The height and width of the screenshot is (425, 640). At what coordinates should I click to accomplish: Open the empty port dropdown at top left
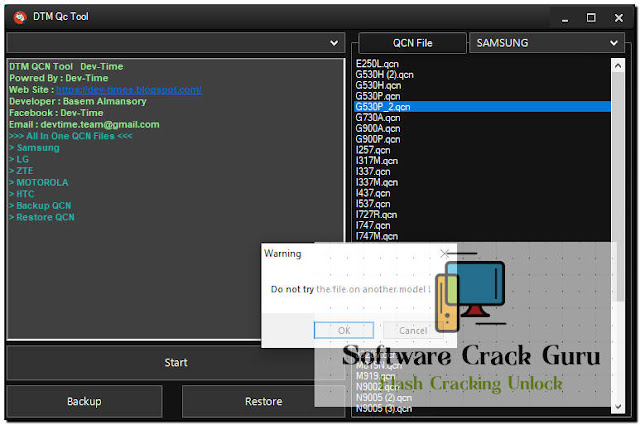[x=176, y=43]
